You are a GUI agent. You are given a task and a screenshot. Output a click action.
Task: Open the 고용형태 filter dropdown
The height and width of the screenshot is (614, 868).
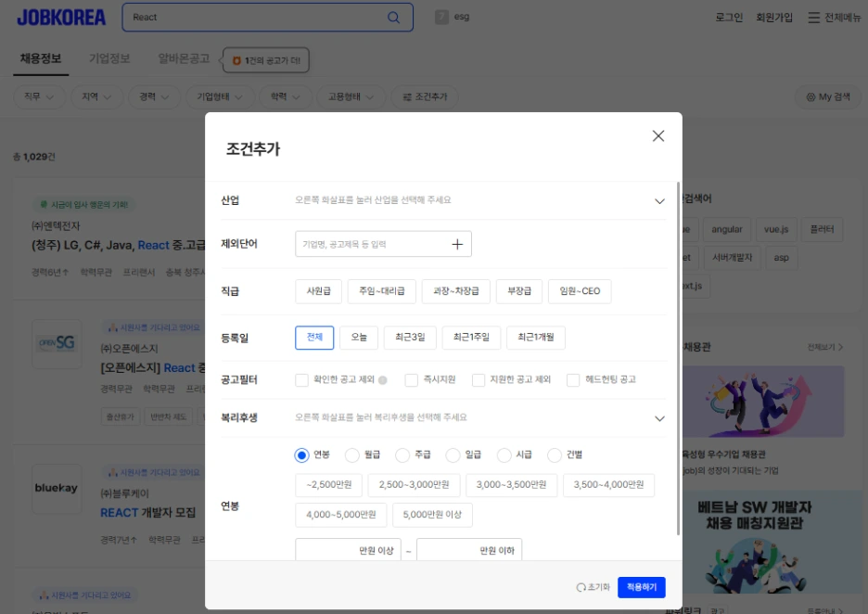351,96
